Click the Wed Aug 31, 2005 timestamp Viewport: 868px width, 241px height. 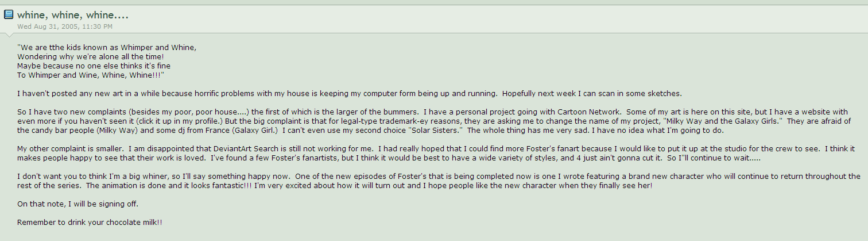pyautogui.click(x=64, y=26)
